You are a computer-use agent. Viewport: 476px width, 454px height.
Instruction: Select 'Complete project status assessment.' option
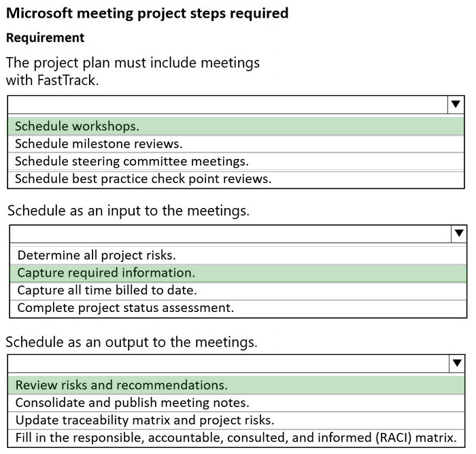(238, 309)
